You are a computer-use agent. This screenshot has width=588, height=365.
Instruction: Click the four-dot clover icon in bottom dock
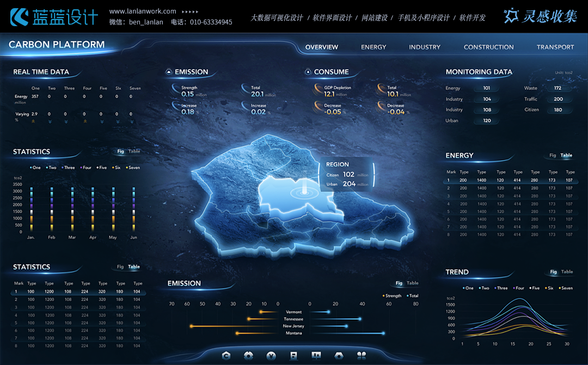362,356
